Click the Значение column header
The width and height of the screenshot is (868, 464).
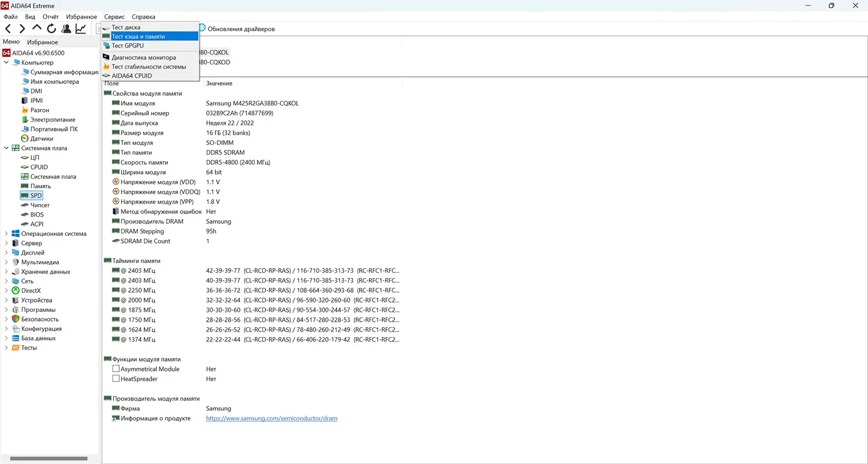tap(219, 84)
